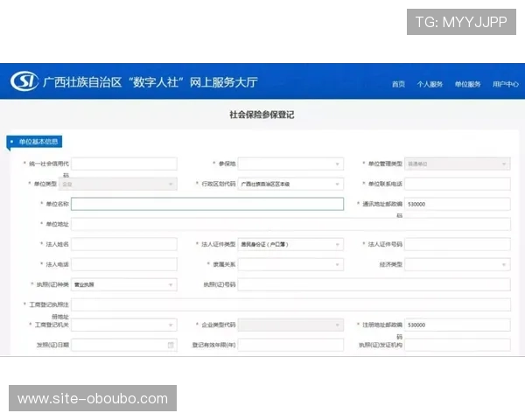Expand the 企业类型代码 dropdown

click(x=290, y=325)
